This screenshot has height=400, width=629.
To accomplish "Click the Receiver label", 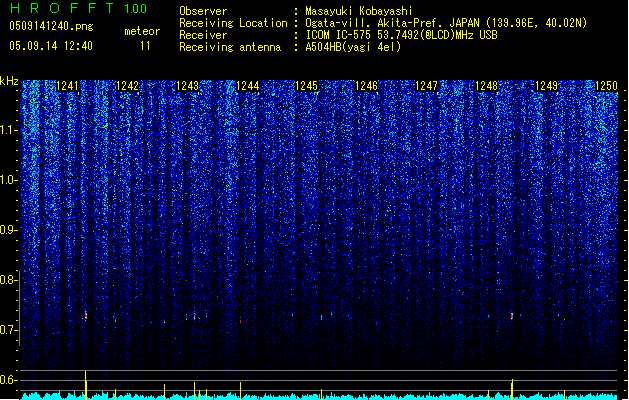I will tap(203, 35).
